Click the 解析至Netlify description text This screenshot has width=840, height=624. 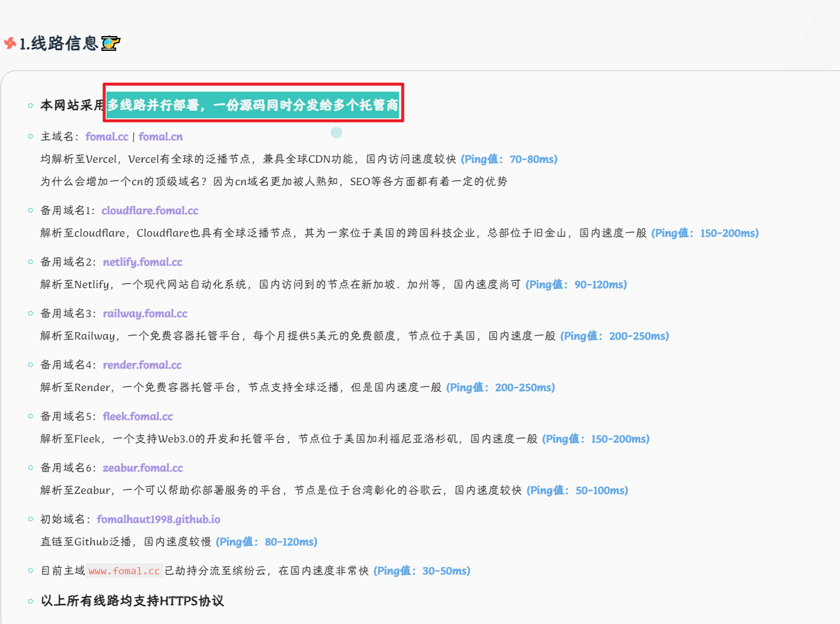point(280,284)
